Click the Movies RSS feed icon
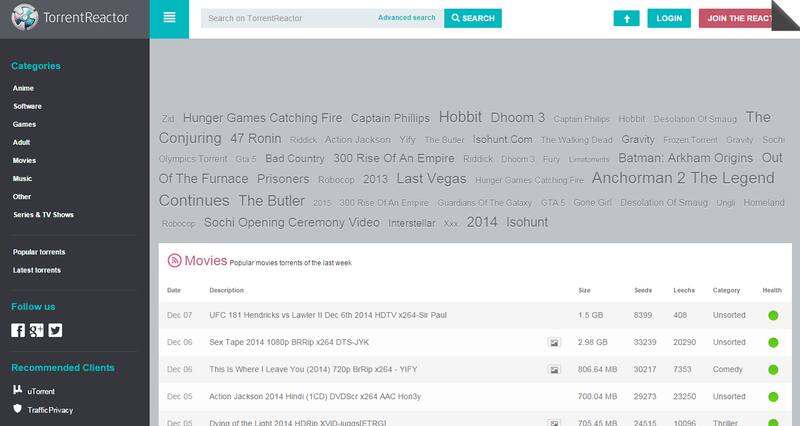Viewport: 800px width, 426px height. 173,260
